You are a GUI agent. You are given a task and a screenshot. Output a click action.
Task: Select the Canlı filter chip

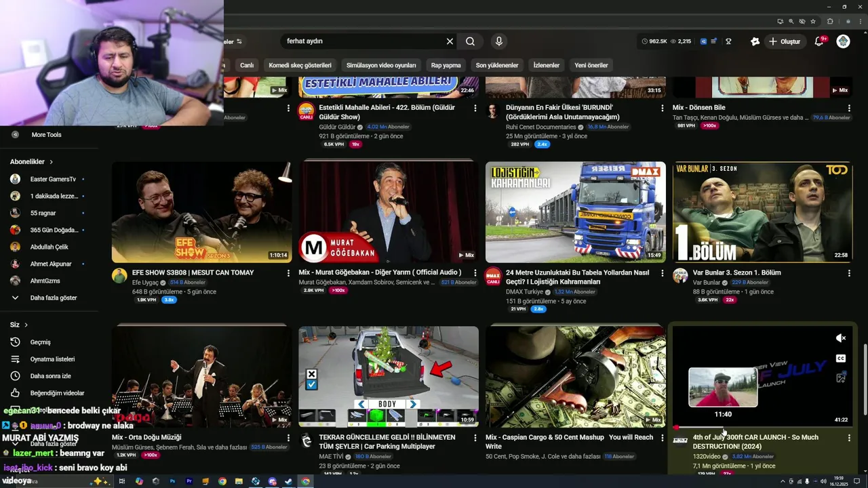click(247, 65)
